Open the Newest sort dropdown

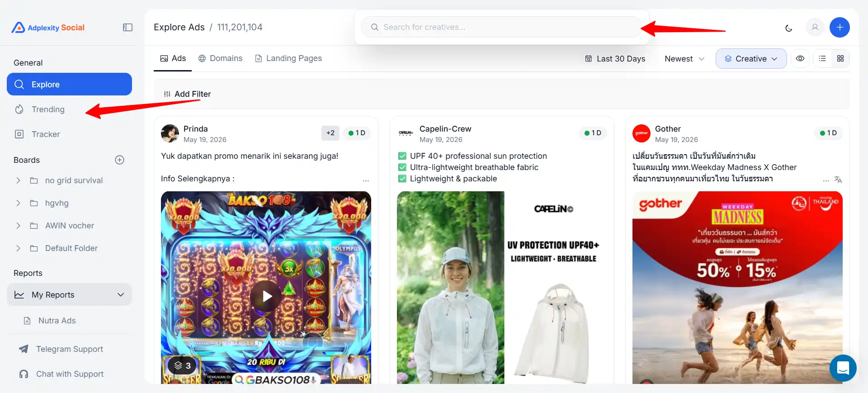684,59
